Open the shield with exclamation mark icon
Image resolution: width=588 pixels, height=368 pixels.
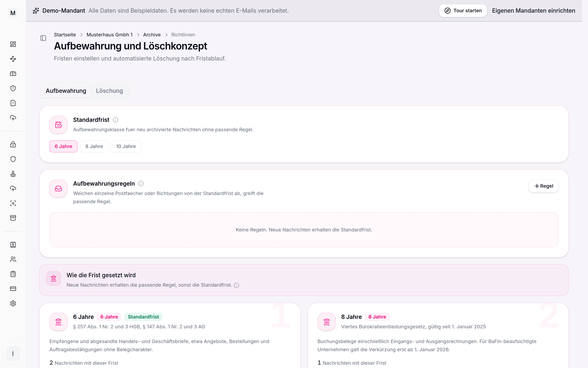(13, 88)
